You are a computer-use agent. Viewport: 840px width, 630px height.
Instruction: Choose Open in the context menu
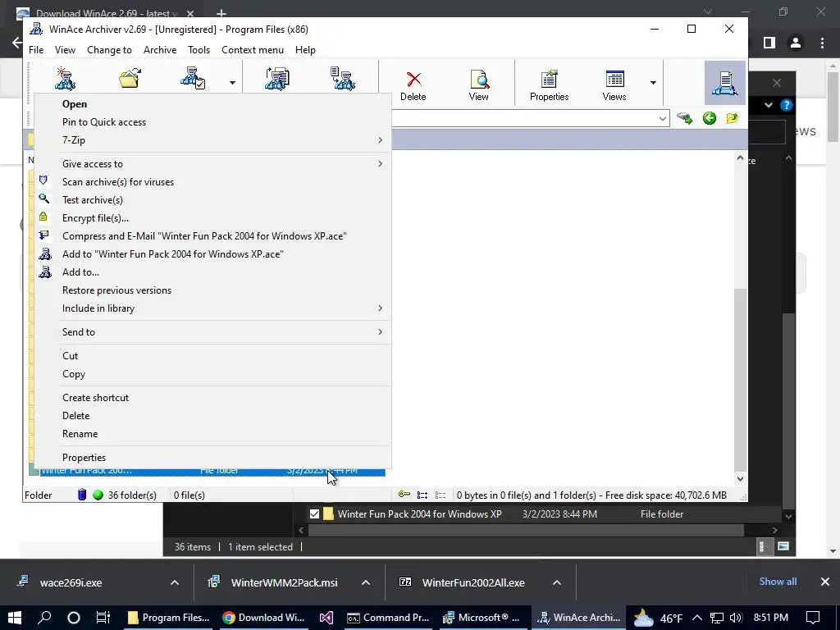212,104
